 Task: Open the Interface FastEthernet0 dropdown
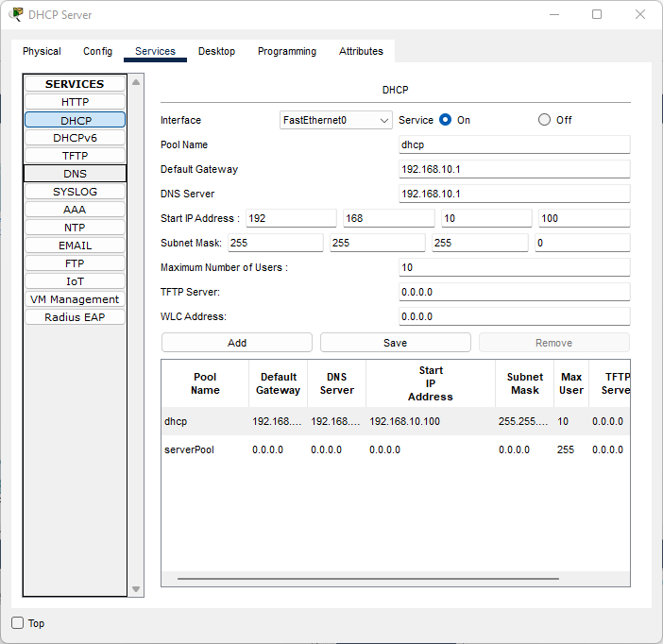[x=336, y=120]
